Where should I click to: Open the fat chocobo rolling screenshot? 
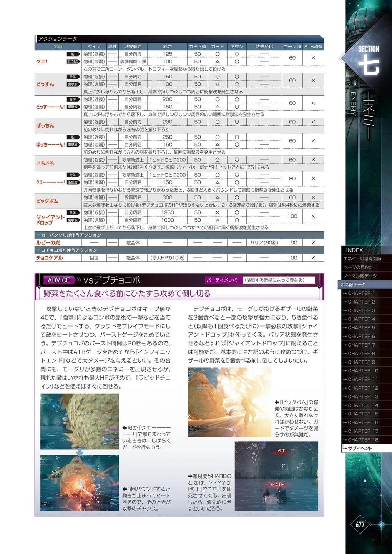80,421
